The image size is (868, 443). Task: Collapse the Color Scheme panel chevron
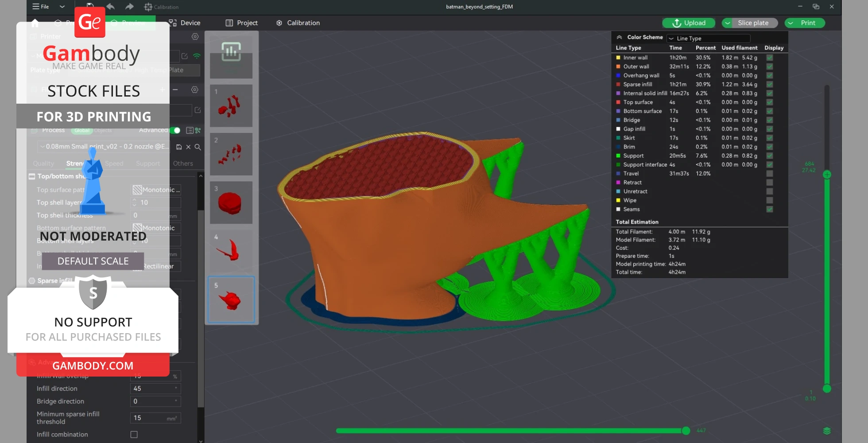[619, 38]
